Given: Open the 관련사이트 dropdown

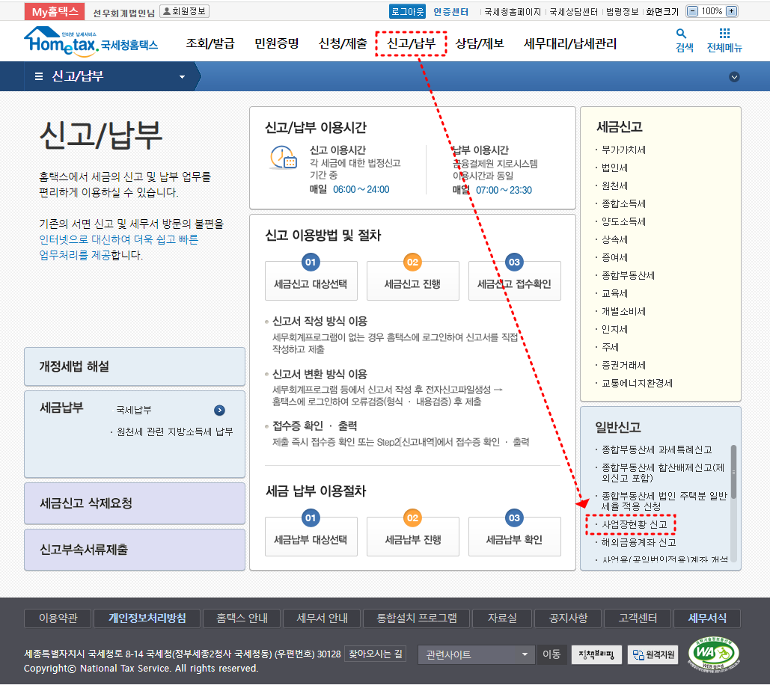Looking at the screenshot, I should click(477, 654).
